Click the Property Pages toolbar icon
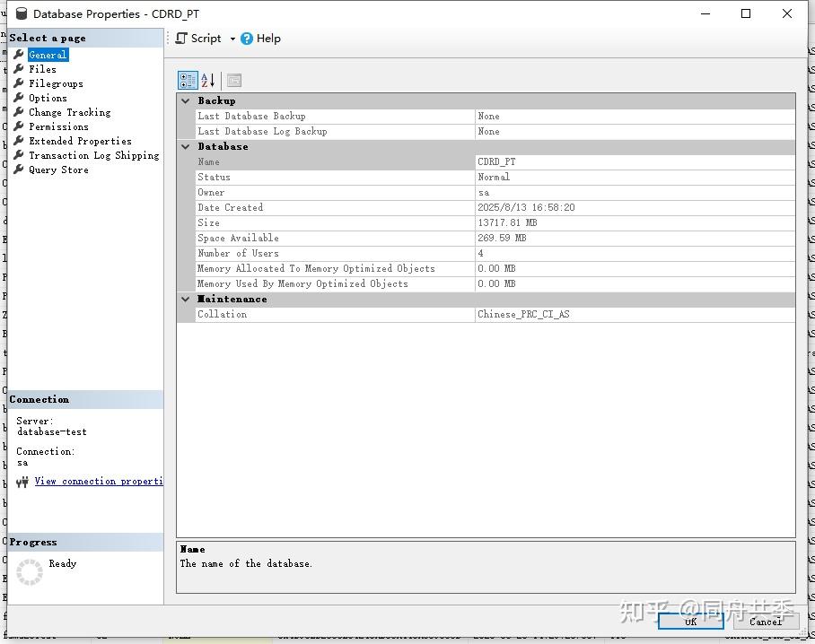The height and width of the screenshot is (644, 815). [234, 81]
